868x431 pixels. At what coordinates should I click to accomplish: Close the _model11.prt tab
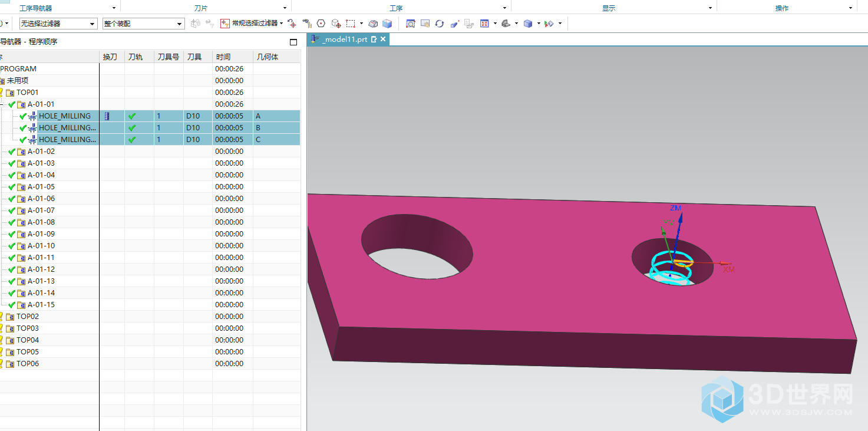click(x=383, y=40)
